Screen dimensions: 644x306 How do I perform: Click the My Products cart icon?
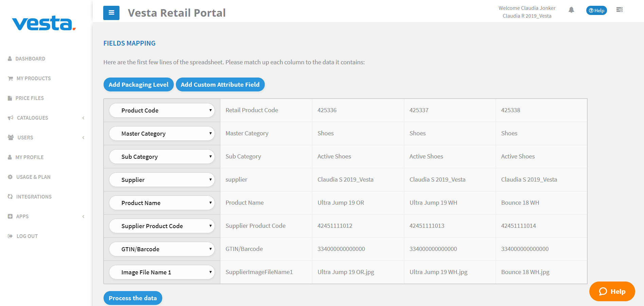11,78
